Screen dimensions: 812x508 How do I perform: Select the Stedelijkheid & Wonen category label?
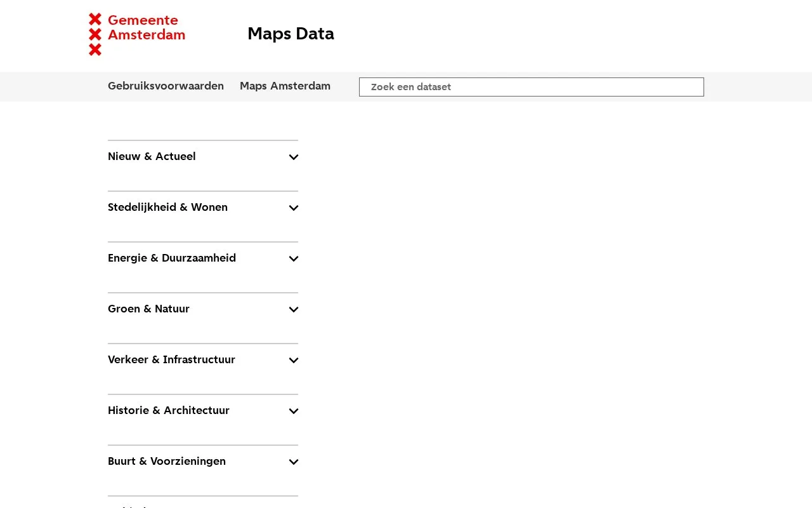point(167,207)
